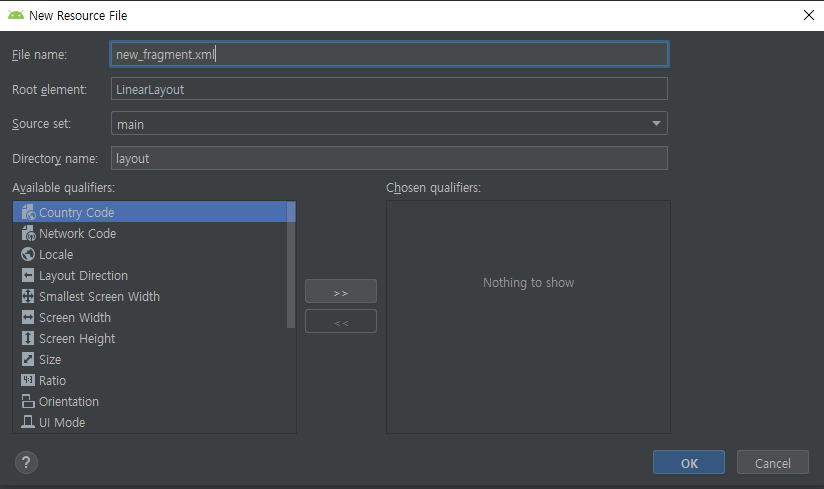Click the Source set dropdown arrow

click(656, 123)
